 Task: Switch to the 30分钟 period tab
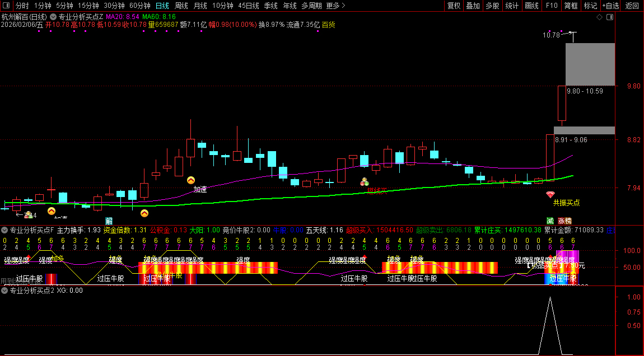pos(114,6)
